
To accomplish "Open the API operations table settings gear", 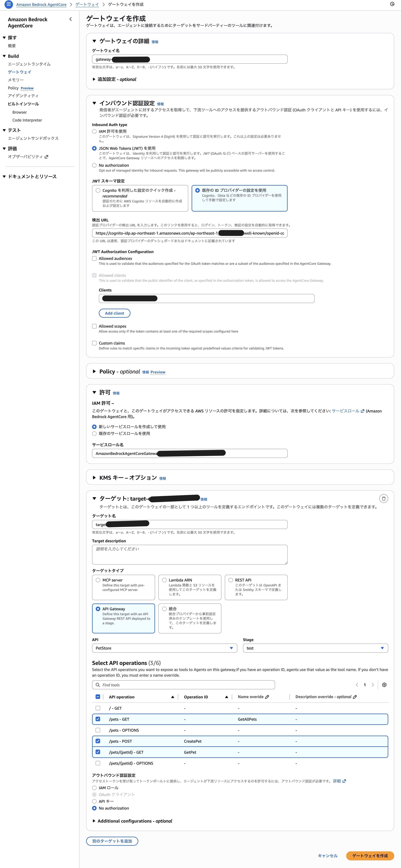I will click(x=384, y=685).
